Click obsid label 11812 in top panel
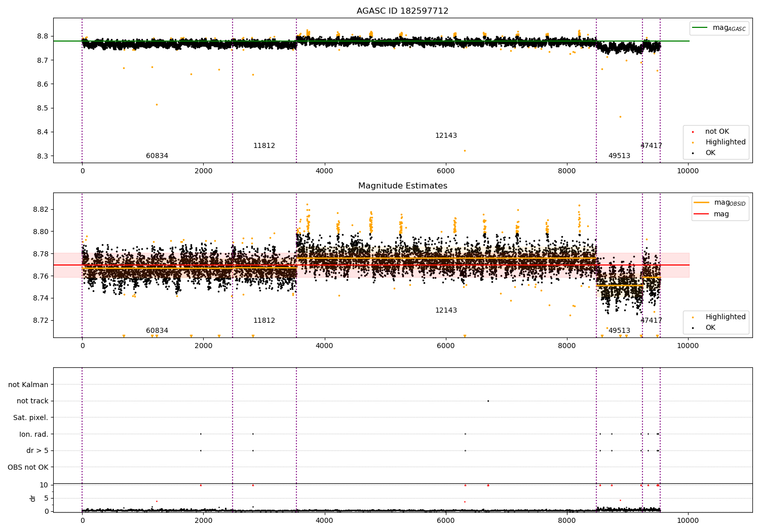The height and width of the screenshot is (532, 760). pyautogui.click(x=264, y=145)
